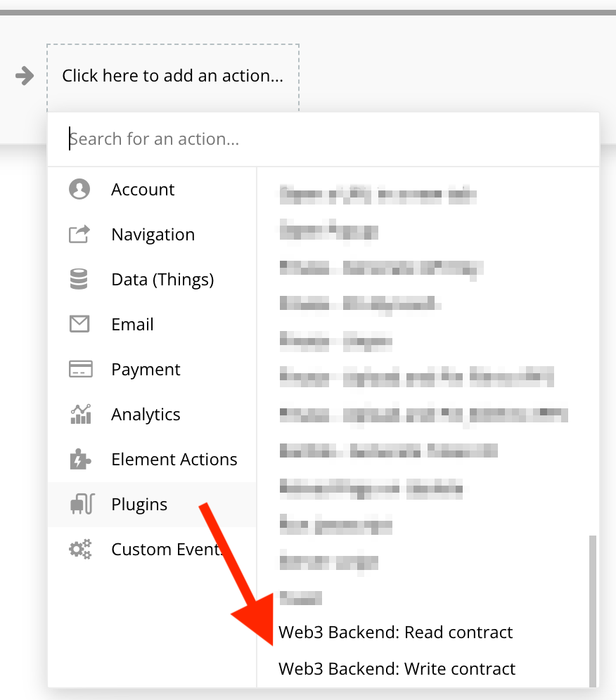Click the gray workflow arrow icon

pos(23,75)
